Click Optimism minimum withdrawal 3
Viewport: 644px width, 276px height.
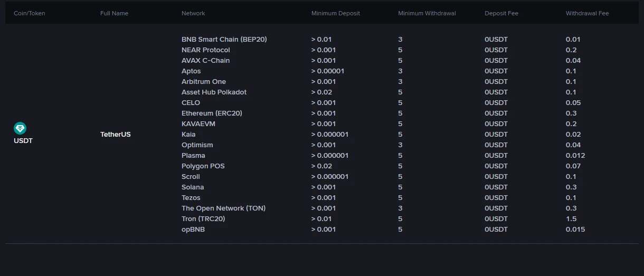click(400, 145)
